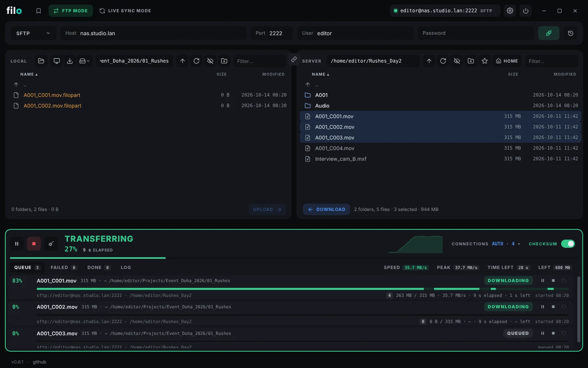588x368 pixels.
Task: Open the Done tab
Action: tap(98, 267)
